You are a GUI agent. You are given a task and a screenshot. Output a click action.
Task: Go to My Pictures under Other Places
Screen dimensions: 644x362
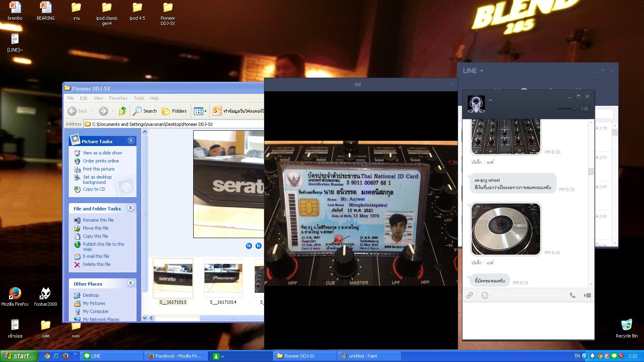click(94, 303)
